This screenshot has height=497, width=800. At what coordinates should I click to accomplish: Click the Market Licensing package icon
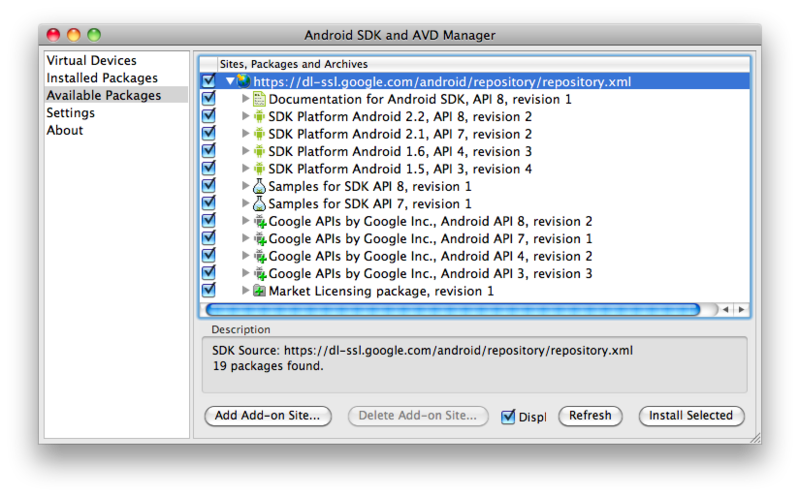(x=260, y=291)
